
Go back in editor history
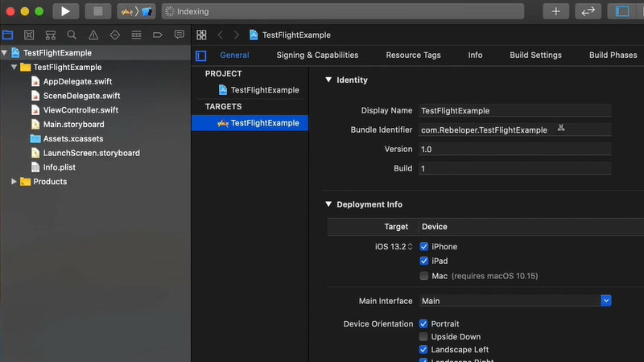click(x=220, y=35)
